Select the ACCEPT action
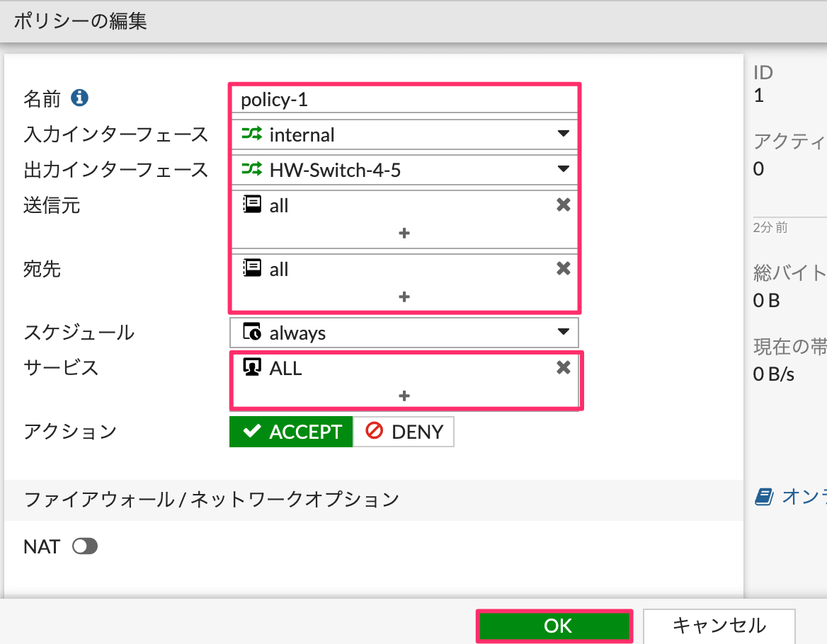 pos(290,432)
